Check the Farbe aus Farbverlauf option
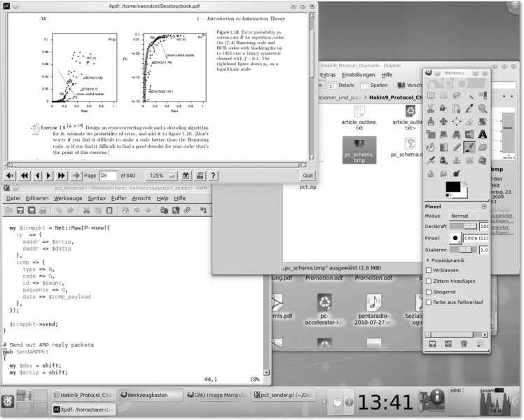524x420 pixels. [x=429, y=302]
